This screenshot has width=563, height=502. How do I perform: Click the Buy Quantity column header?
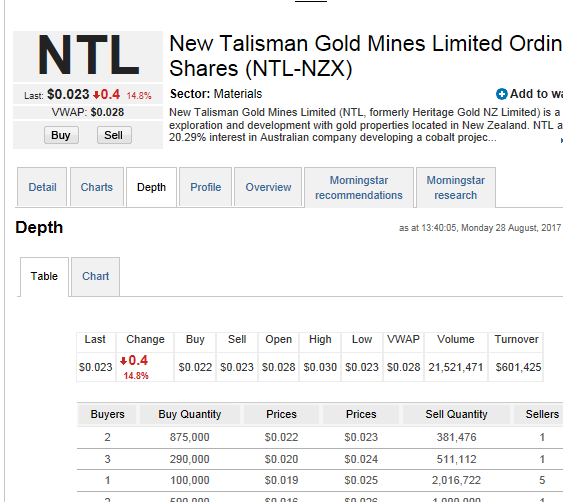190,414
